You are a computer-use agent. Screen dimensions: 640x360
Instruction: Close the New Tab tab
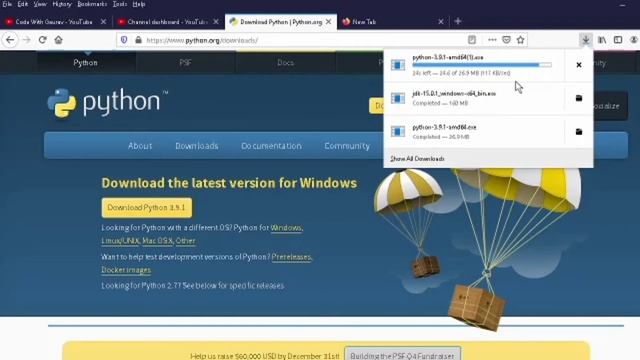tap(441, 22)
